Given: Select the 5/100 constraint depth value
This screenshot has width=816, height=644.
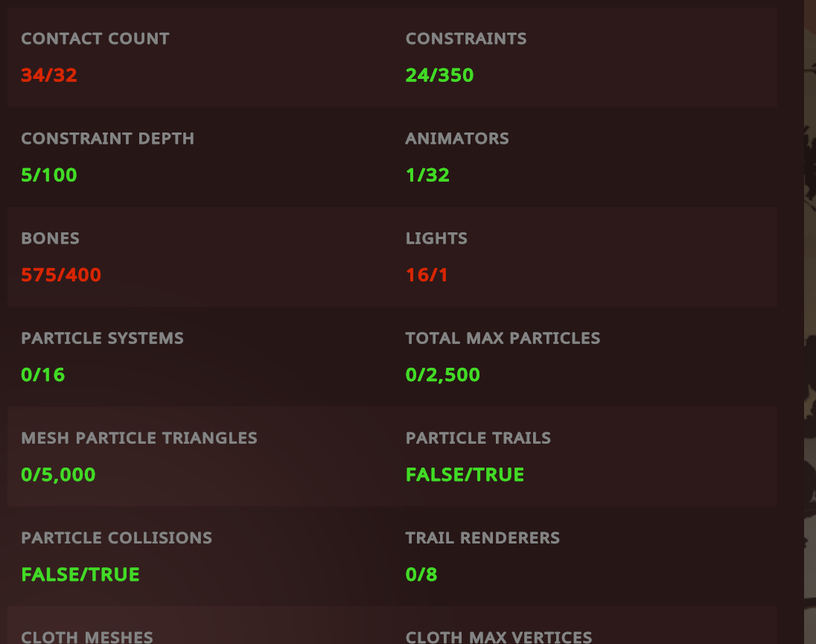Looking at the screenshot, I should coord(49,175).
